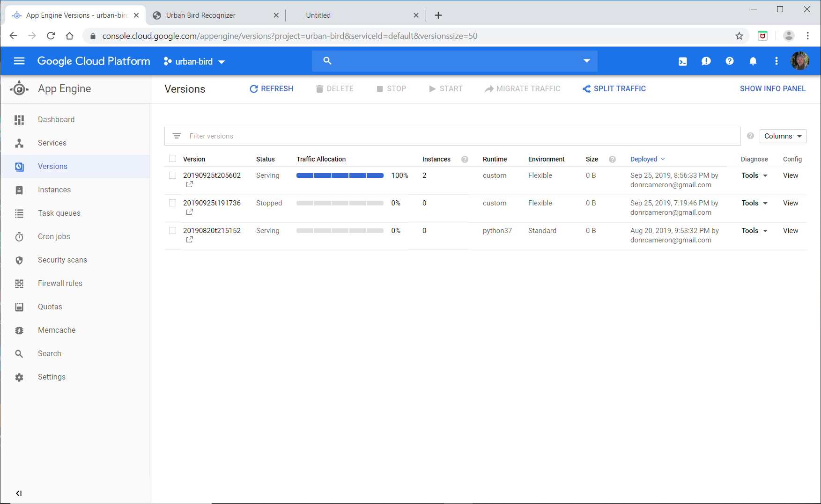The image size is (821, 504).
Task: Open Quotas in the sidebar
Action: point(75,307)
